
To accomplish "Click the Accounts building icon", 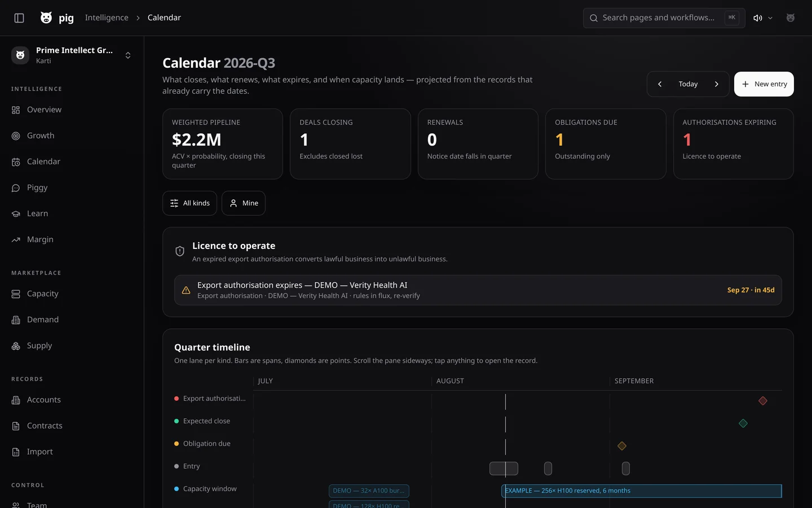I will tap(16, 400).
